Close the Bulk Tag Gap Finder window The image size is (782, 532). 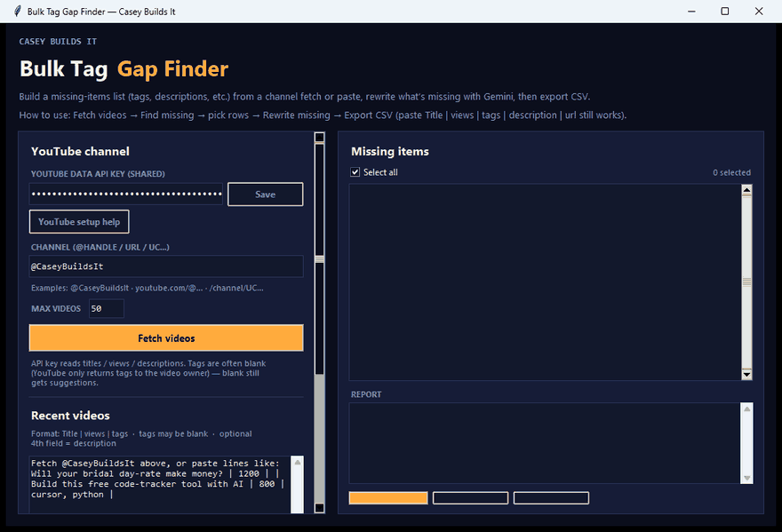tap(759, 11)
